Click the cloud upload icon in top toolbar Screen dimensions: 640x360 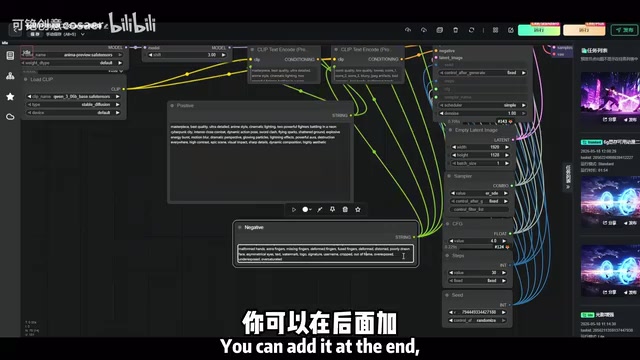point(408,30)
